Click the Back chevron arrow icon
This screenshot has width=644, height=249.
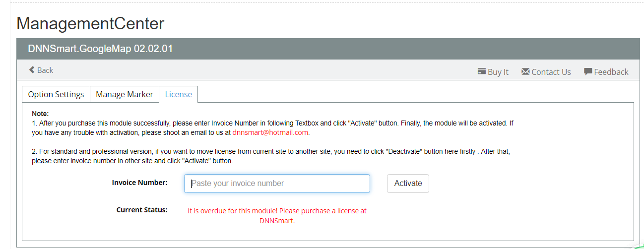pos(32,70)
